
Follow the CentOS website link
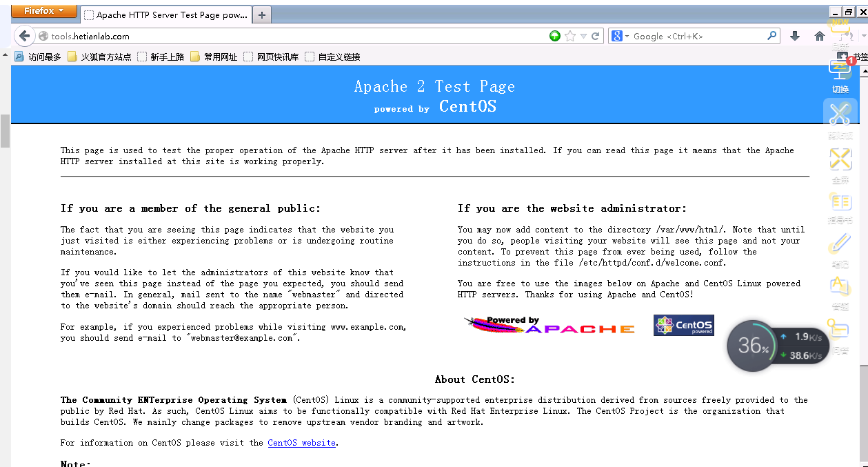302,443
